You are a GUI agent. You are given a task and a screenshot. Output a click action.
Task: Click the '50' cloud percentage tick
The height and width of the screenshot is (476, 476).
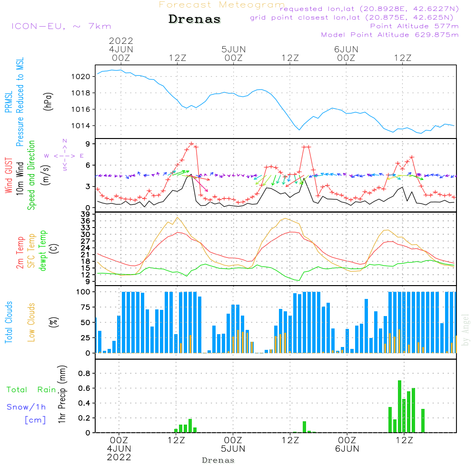pos(86,323)
